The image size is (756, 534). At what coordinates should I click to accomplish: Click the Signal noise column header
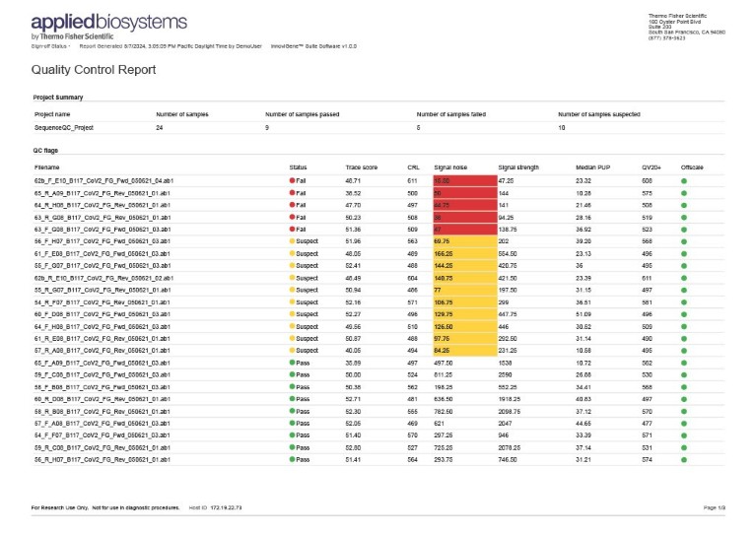(x=450, y=167)
